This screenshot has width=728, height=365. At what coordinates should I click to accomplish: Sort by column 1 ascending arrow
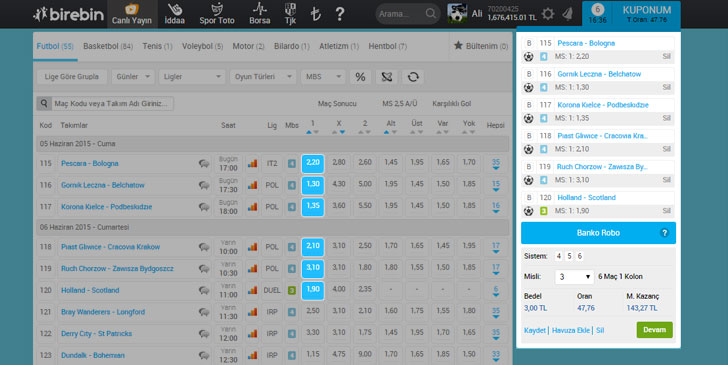[309, 132]
